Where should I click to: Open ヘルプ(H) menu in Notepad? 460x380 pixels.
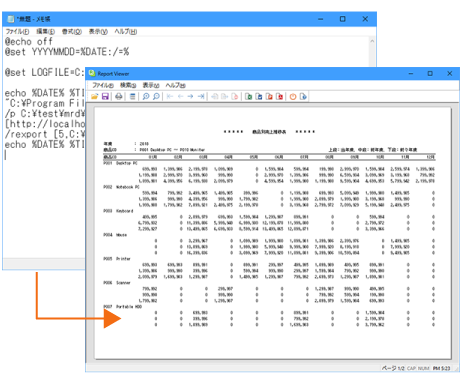[126, 31]
